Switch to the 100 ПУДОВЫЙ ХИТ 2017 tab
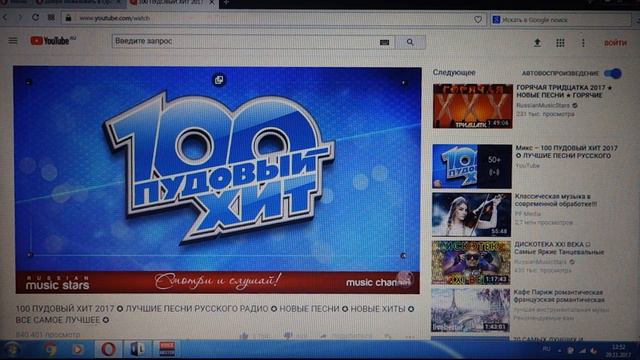The image size is (640, 360). point(172,3)
